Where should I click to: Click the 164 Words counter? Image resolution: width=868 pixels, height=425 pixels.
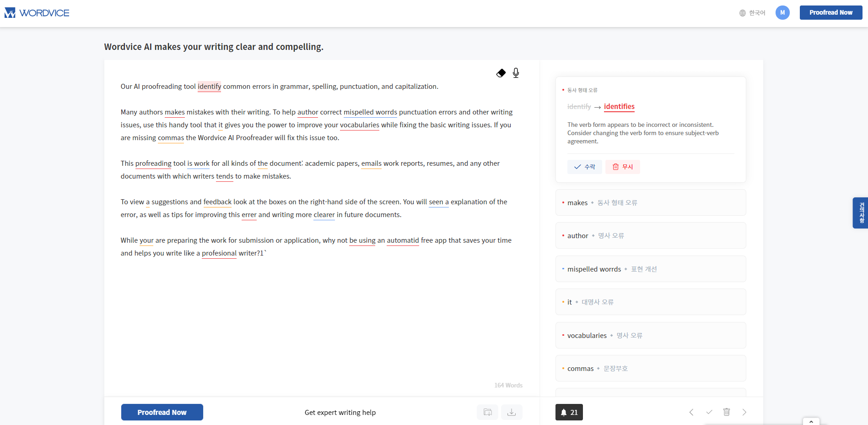pyautogui.click(x=508, y=385)
